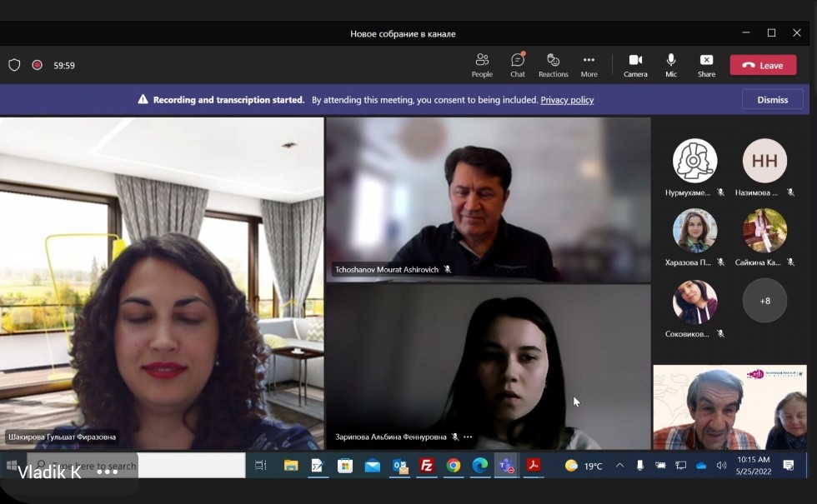Open options for Зарипова Альбина's video tile

point(468,437)
